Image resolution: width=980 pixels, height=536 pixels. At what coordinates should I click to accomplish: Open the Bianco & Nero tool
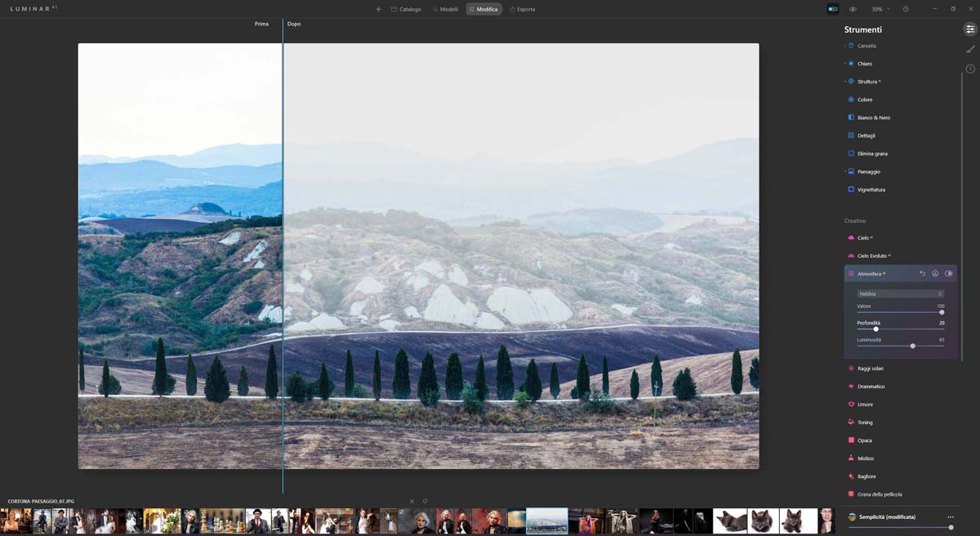[873, 118]
